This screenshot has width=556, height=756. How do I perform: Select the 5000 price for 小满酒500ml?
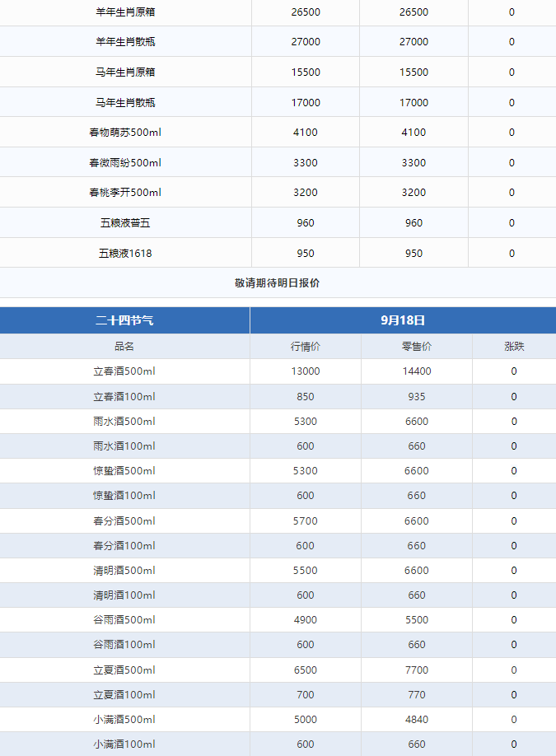pyautogui.click(x=306, y=720)
